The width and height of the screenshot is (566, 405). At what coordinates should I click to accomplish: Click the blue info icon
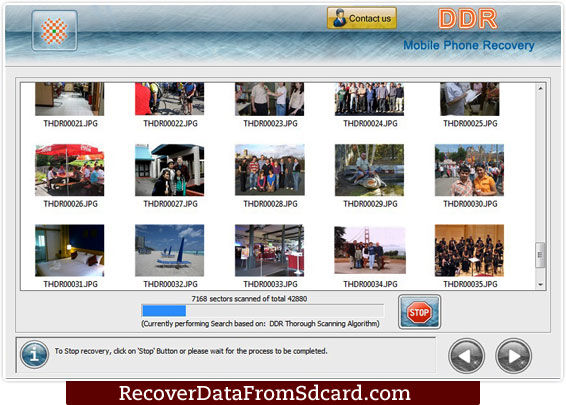pyautogui.click(x=34, y=354)
